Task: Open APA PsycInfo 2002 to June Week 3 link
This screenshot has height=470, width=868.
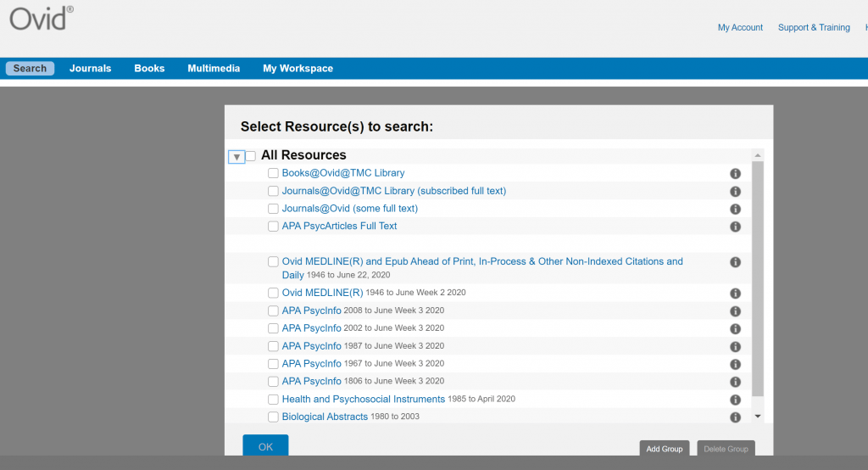Action: coord(312,328)
